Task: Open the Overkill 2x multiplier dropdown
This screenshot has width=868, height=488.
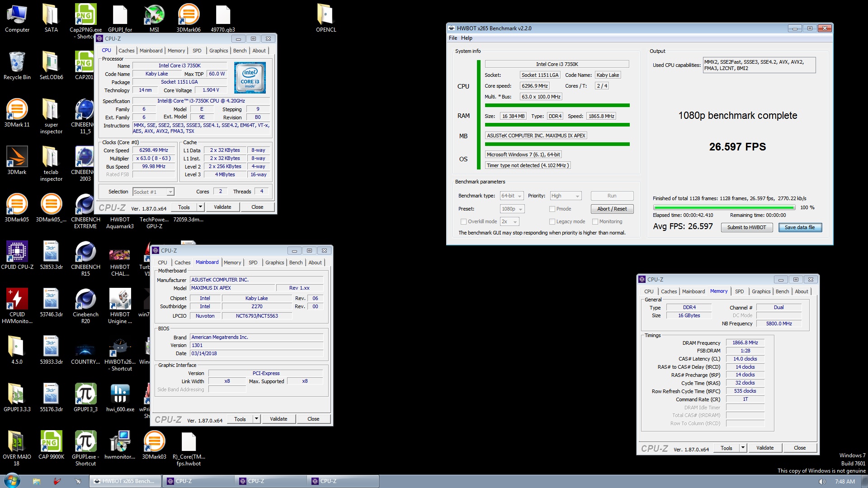Action: [509, 221]
